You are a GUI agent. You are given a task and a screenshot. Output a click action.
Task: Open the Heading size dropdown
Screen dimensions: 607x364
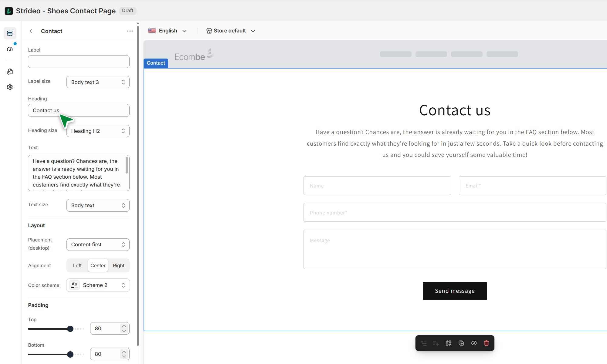coord(98,131)
